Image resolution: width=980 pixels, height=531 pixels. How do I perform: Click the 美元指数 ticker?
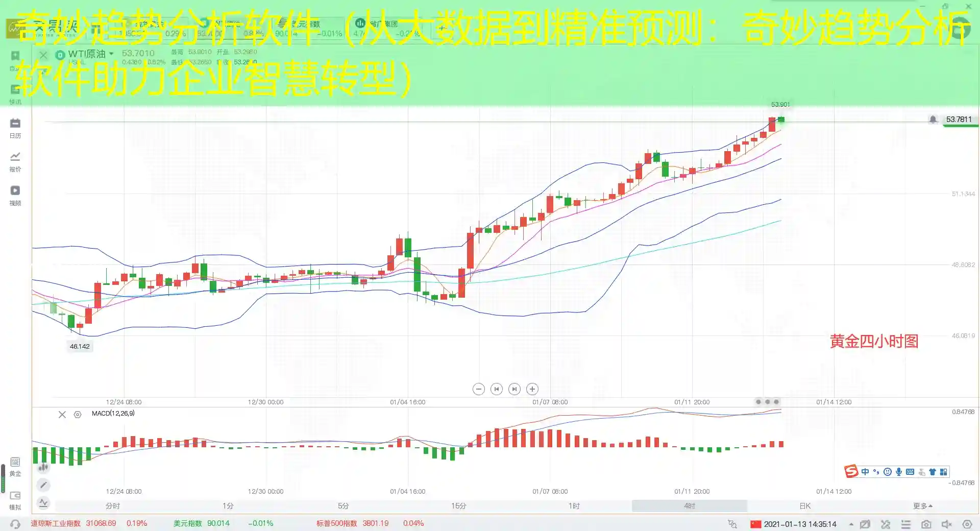point(187,523)
